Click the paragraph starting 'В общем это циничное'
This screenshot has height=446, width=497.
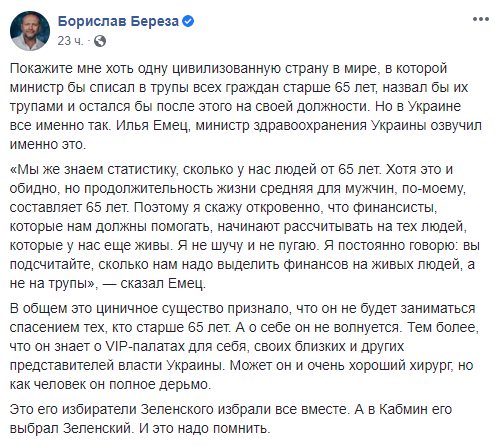(x=244, y=346)
